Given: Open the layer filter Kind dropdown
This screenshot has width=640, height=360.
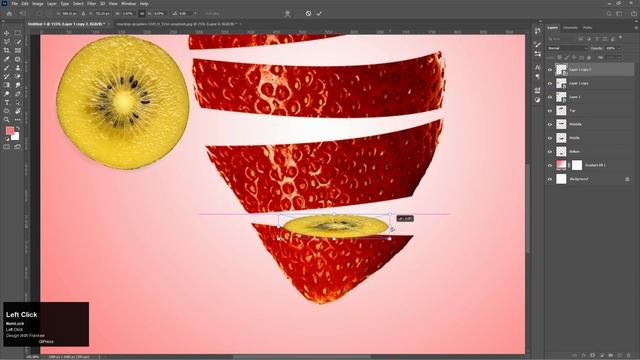Looking at the screenshot, I should click(x=561, y=39).
